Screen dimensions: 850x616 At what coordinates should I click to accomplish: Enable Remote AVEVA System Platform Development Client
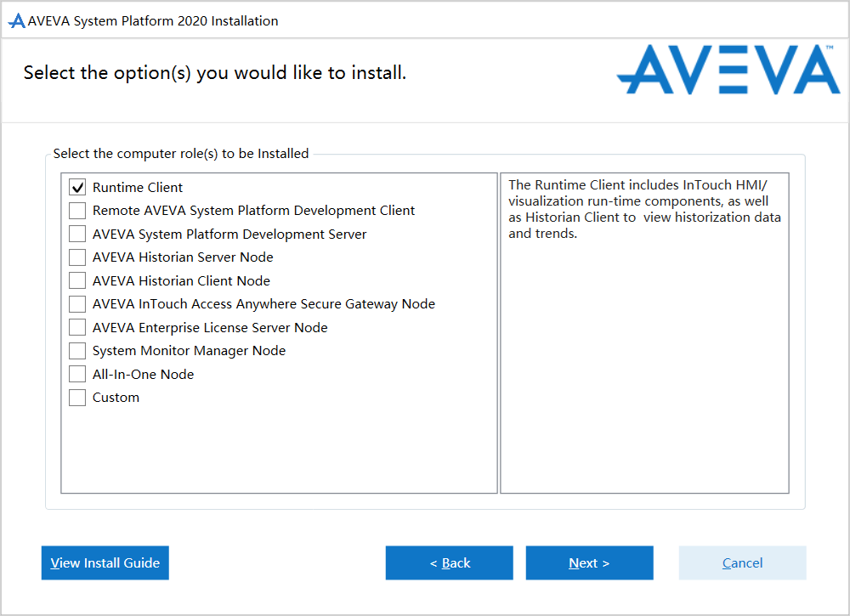pos(77,211)
